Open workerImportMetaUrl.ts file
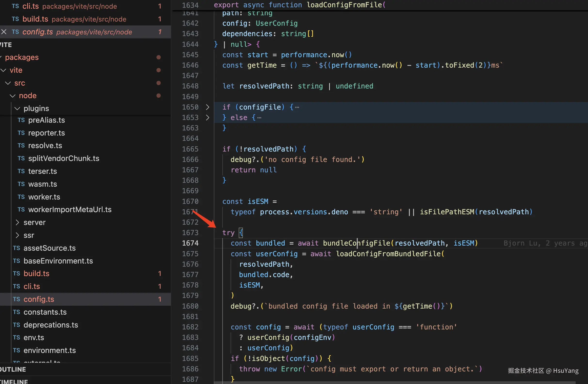 click(x=70, y=209)
